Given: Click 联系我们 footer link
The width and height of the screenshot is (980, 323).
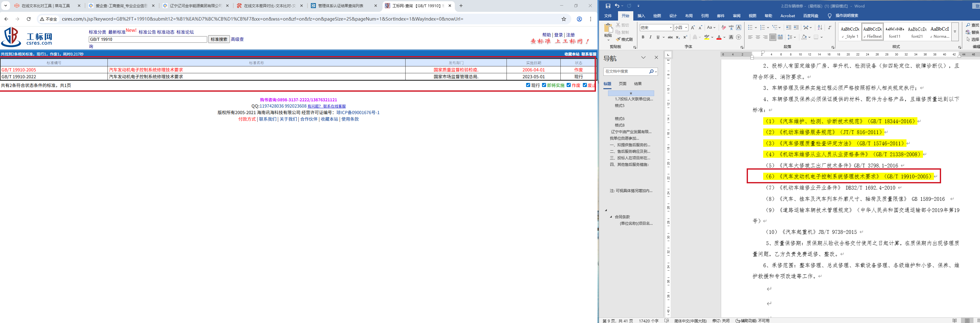Looking at the screenshot, I should [268, 119].
